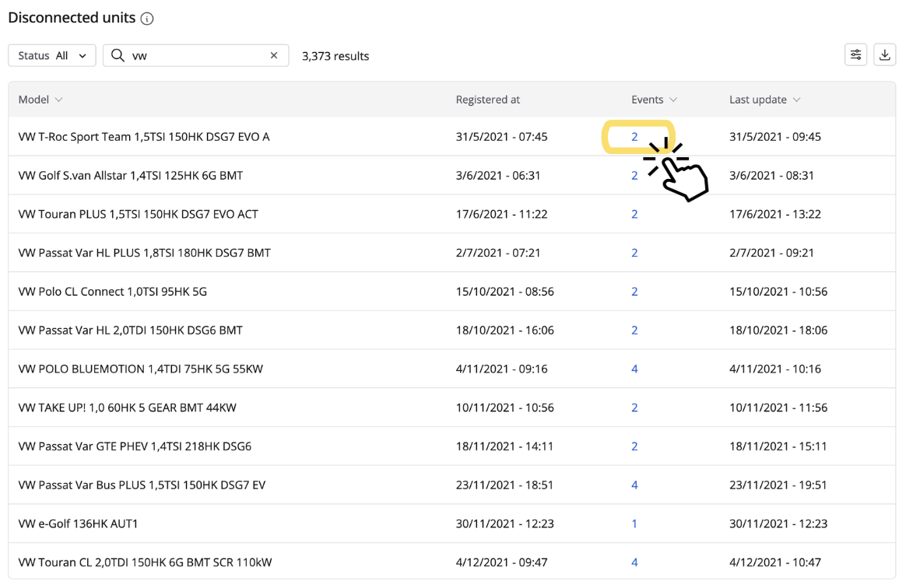Select the VW Passat Var GTE PHEV row
Image resolution: width=906 pixels, height=588 pixels.
(x=135, y=446)
